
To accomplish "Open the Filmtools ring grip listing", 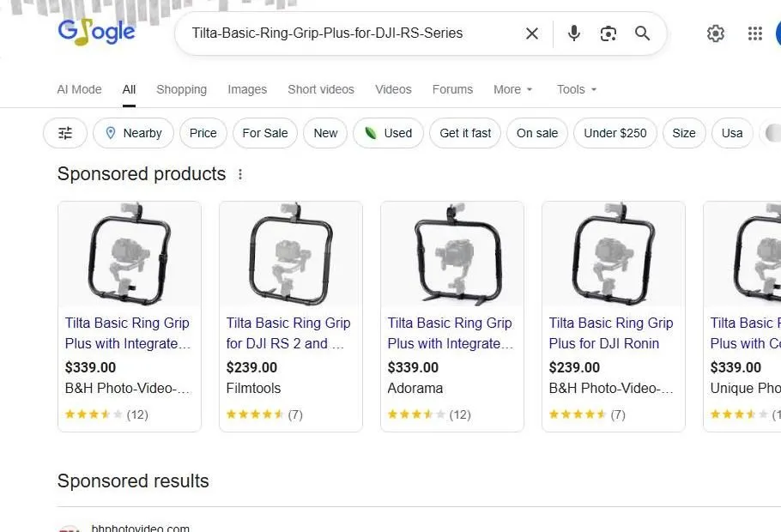I will click(288, 334).
